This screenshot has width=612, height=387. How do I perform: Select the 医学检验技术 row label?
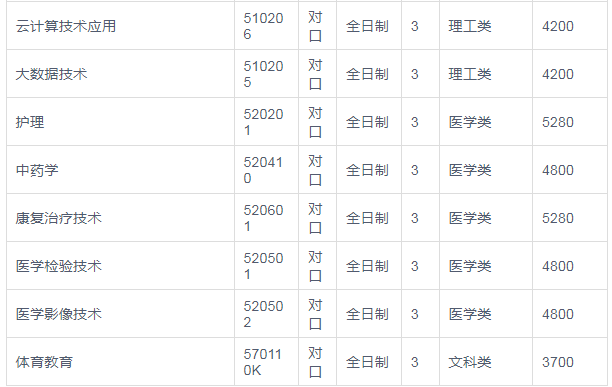[x=59, y=266]
